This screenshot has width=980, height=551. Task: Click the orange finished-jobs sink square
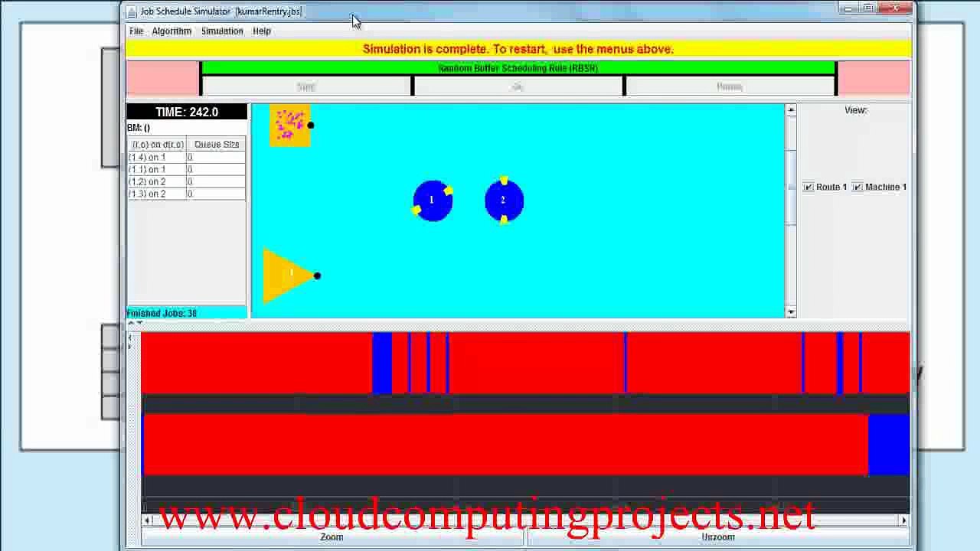point(289,126)
